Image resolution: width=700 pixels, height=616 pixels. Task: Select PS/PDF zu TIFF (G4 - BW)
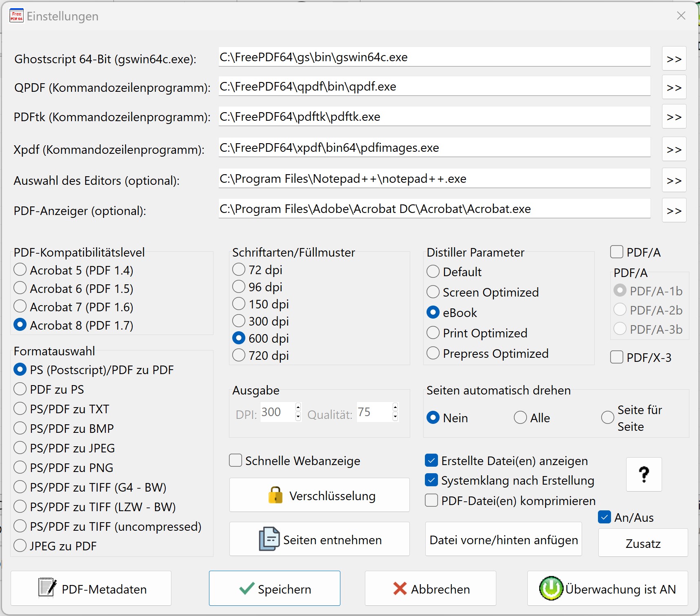(x=90, y=487)
